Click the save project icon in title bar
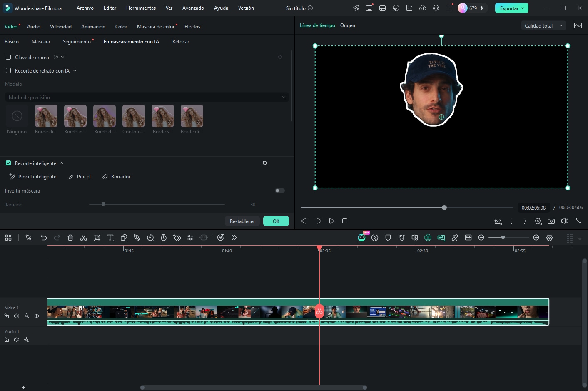The width and height of the screenshot is (588, 391). 409,8
